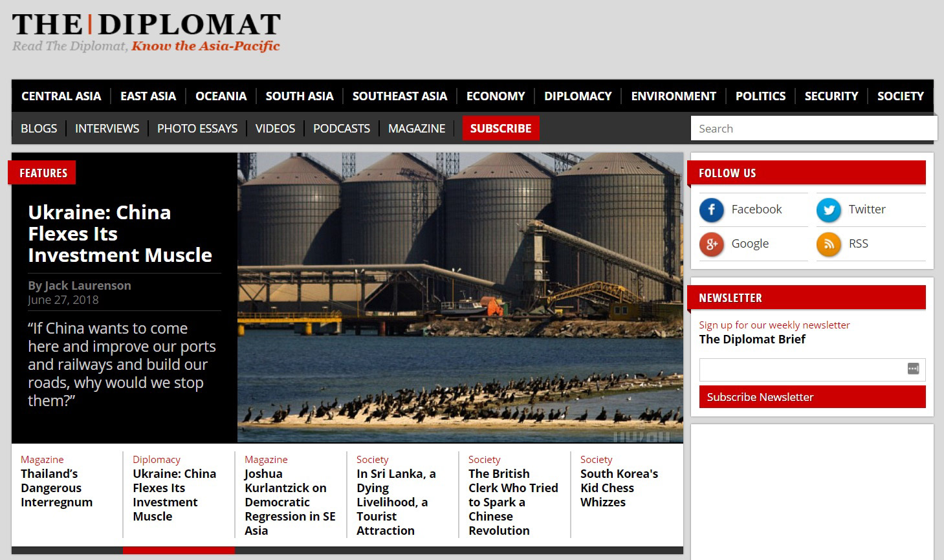Open featured headline Ukraine: China Flexes Its Investment Muscle
Viewport: 944px width, 560px height.
tap(120, 233)
